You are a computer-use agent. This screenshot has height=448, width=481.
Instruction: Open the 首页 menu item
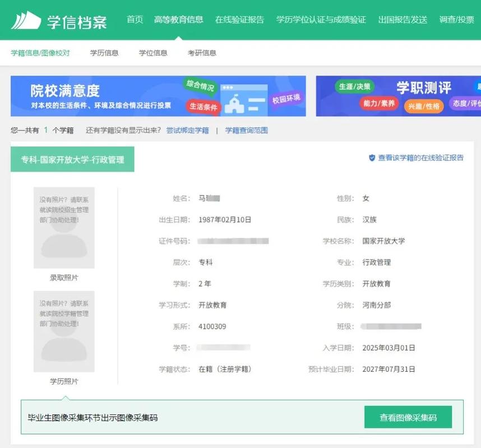135,20
